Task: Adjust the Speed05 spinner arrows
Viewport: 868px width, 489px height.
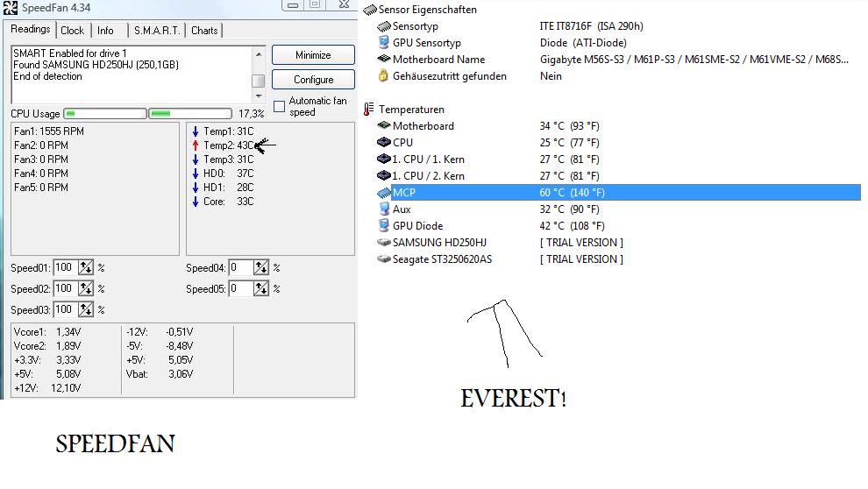Action: pos(260,288)
